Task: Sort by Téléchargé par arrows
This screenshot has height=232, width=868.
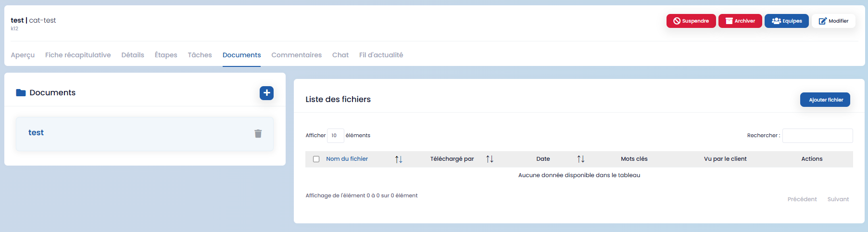Action: [490, 159]
